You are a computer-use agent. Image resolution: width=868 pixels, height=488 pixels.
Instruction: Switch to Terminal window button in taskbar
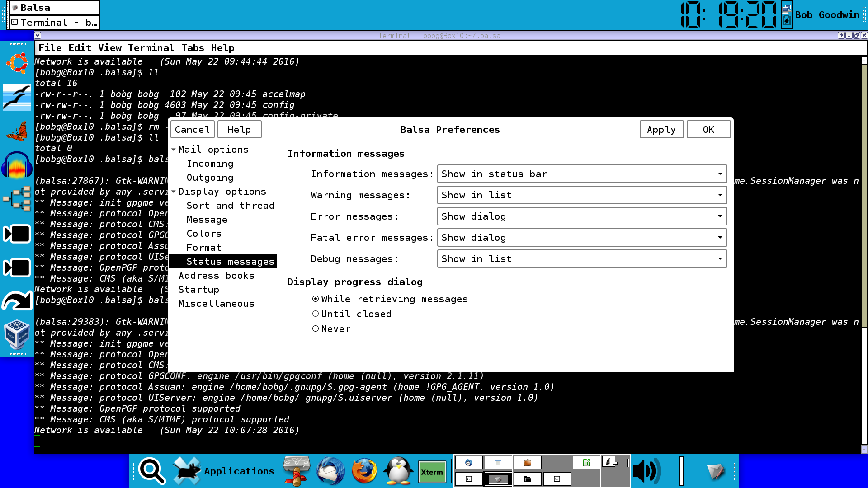pyautogui.click(x=54, y=23)
